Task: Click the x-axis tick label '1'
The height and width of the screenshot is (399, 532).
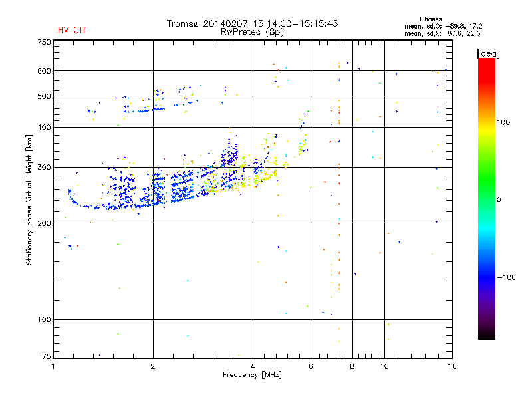Action: [x=53, y=366]
